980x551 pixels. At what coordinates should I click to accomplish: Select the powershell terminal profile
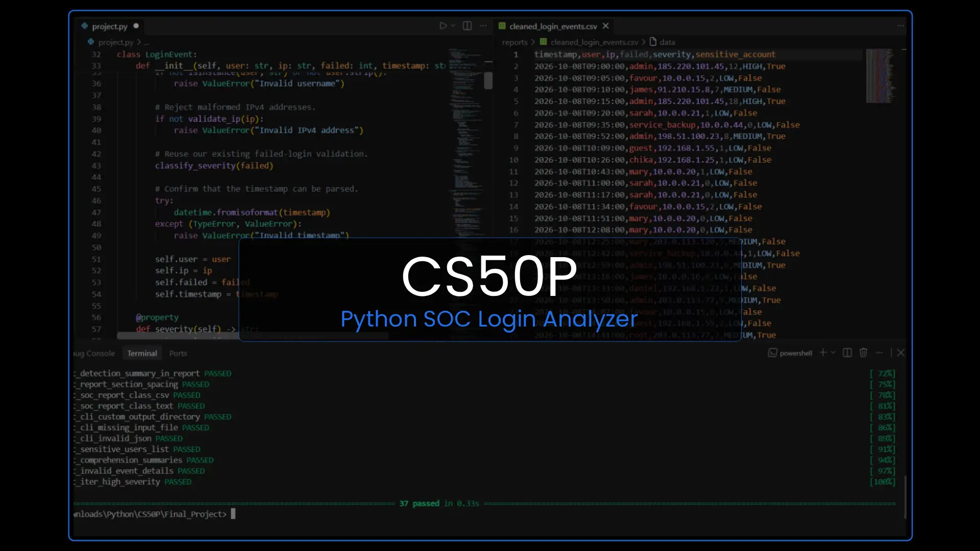tap(790, 353)
